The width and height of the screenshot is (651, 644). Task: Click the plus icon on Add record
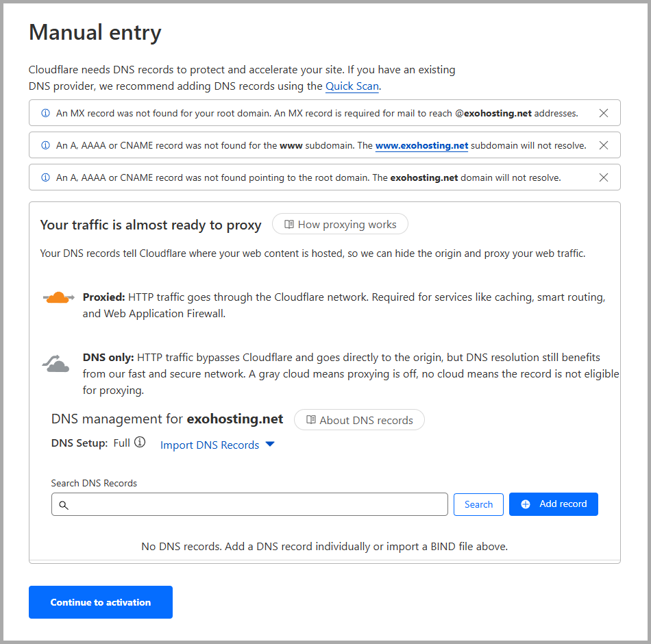(x=526, y=504)
